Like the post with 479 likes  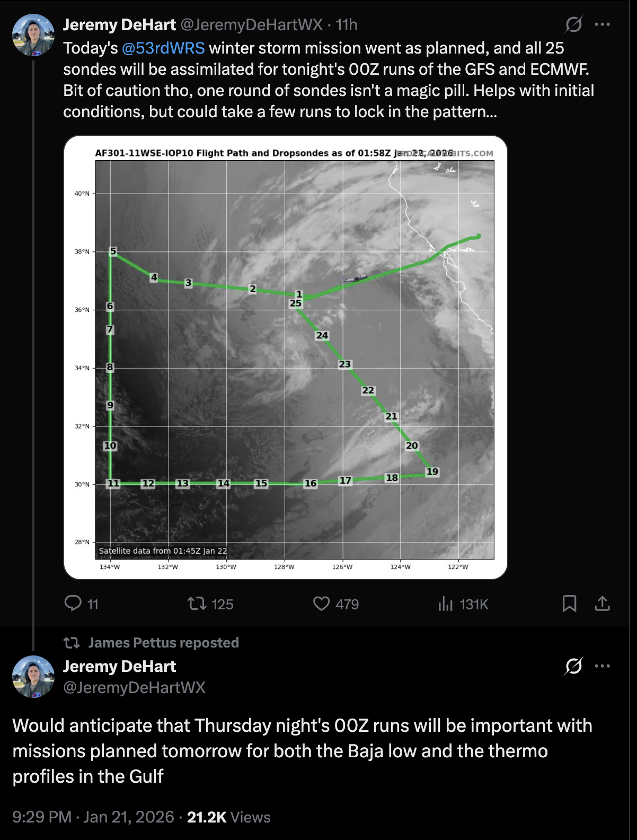click(321, 603)
